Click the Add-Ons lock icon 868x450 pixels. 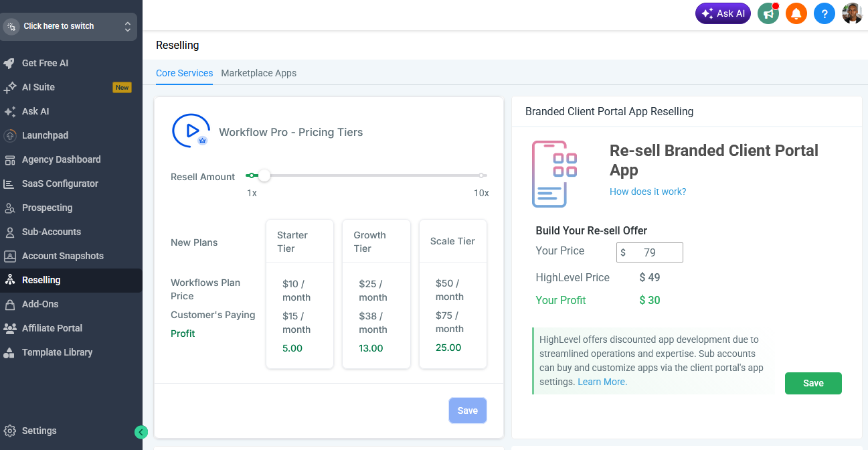click(9, 304)
